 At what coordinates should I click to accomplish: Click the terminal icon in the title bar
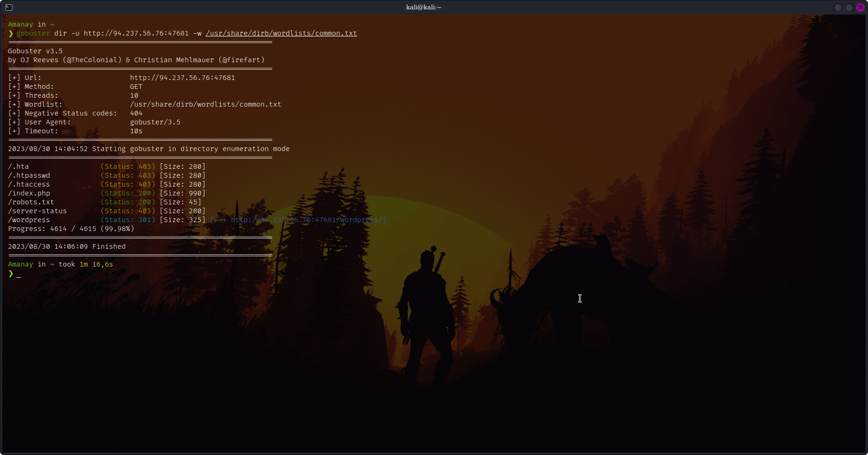click(x=9, y=7)
